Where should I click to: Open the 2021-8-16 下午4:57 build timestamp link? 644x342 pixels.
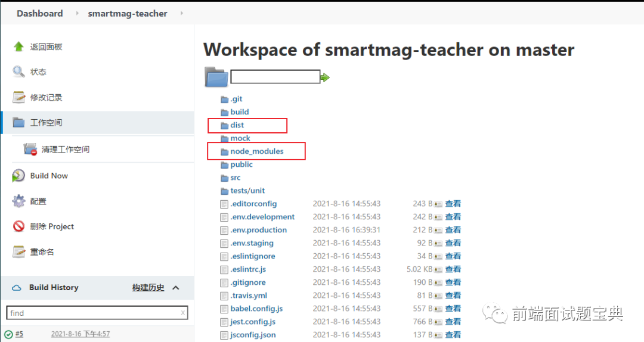[x=80, y=334]
